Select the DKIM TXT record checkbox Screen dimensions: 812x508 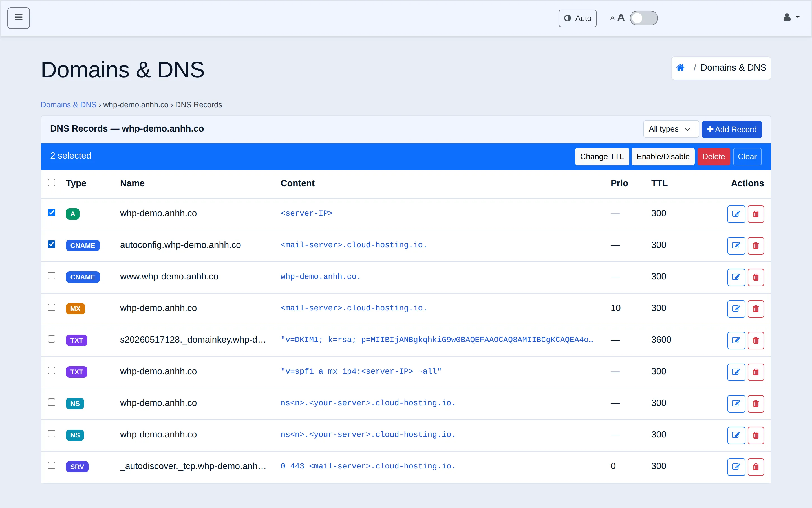tap(51, 339)
